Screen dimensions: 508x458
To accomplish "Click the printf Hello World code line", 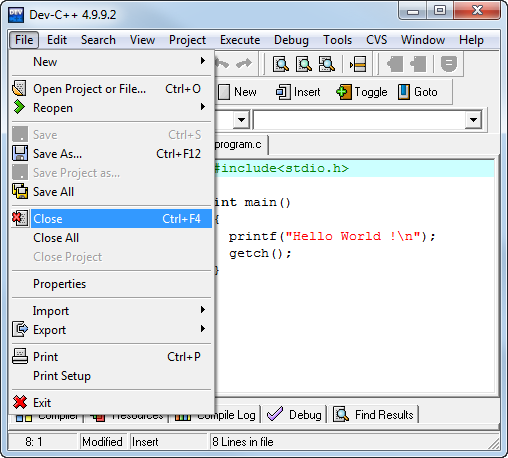I will click(332, 236).
